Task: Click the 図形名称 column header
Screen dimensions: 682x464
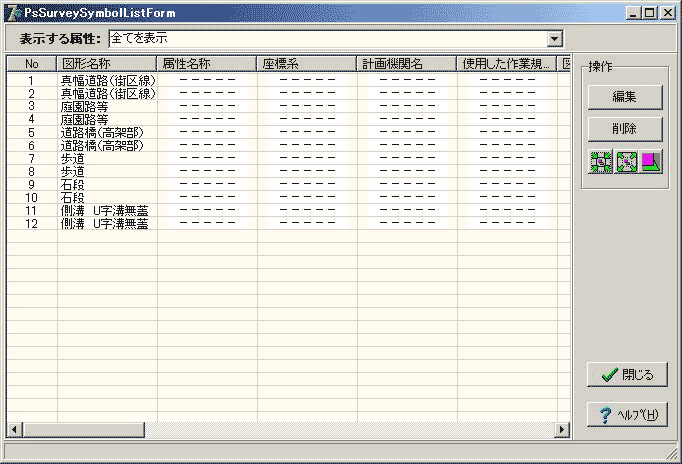Action: click(x=107, y=64)
